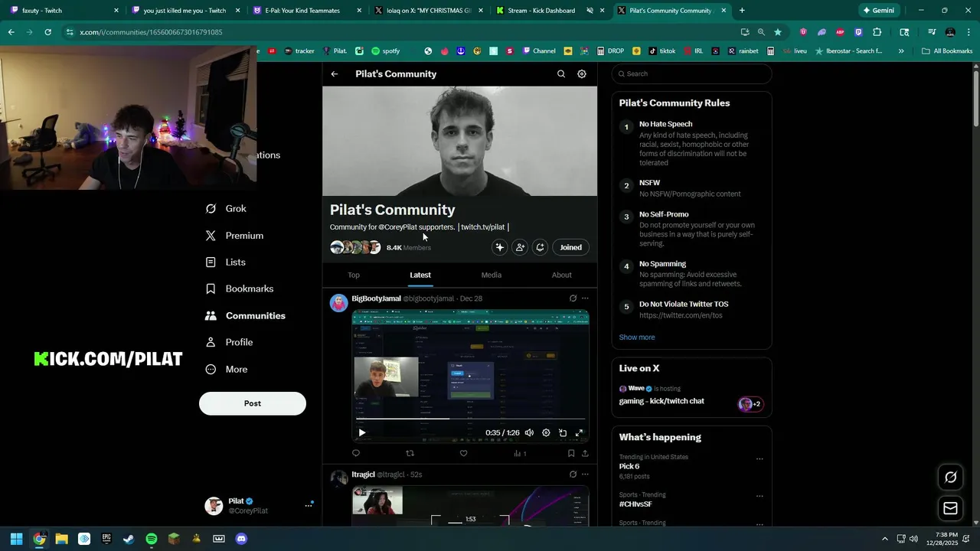Image resolution: width=980 pixels, height=551 pixels.
Task: Open floating Messages envelope button
Action: click(x=951, y=508)
